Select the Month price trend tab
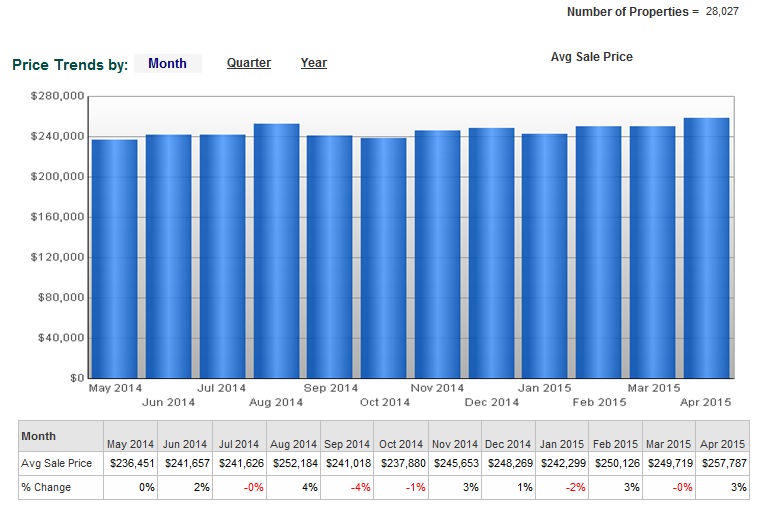The height and width of the screenshot is (516, 763). [x=167, y=63]
